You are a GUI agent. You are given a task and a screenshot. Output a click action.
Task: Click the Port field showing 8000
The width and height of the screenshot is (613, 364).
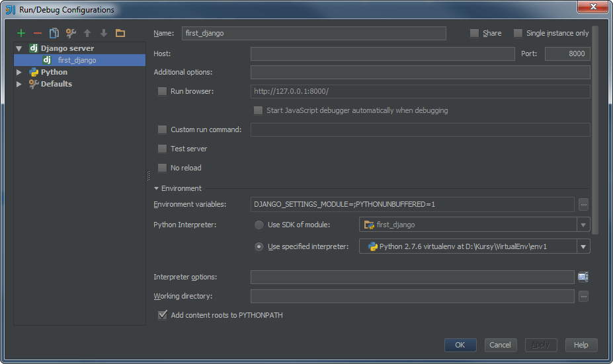567,54
